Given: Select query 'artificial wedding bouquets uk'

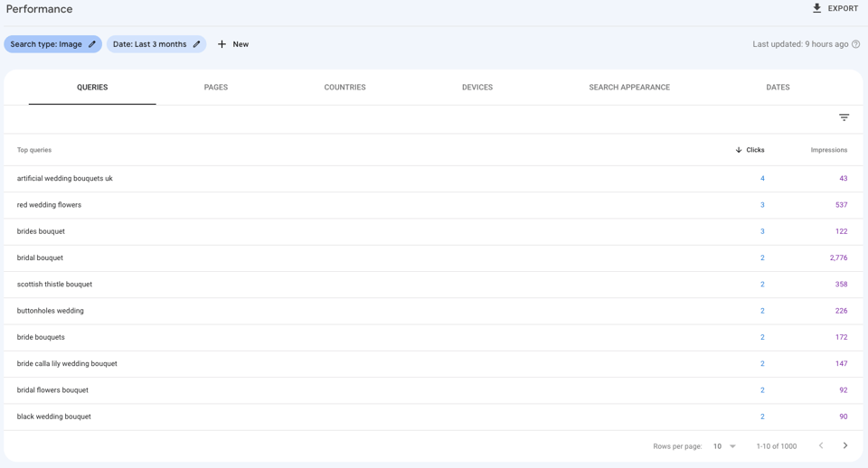Looking at the screenshot, I should pos(65,179).
